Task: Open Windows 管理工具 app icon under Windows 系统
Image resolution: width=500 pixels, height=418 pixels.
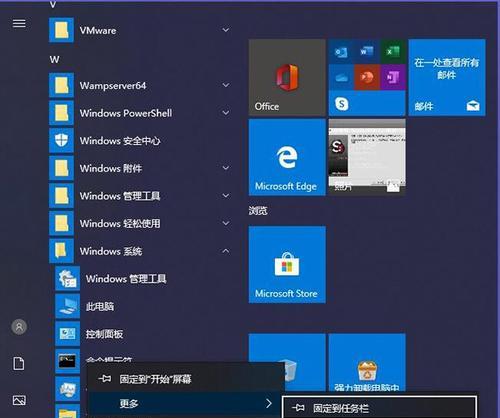Action: click(x=68, y=278)
